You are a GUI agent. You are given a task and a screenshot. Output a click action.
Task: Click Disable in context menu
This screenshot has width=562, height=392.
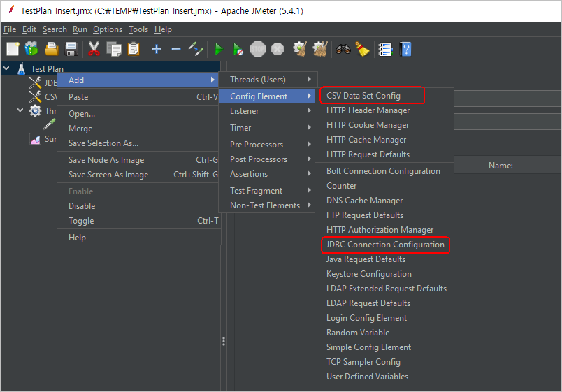139,206
